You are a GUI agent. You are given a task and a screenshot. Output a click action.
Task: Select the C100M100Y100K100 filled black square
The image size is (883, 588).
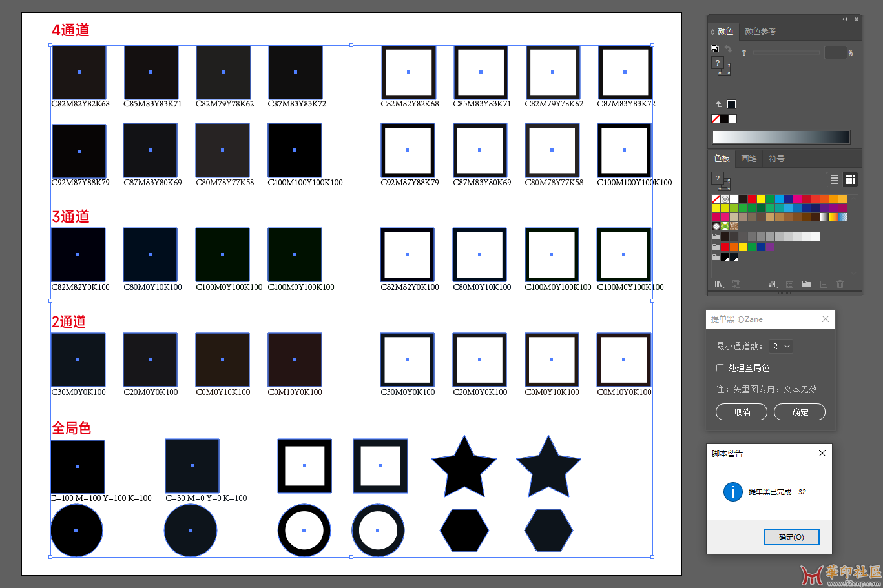click(x=295, y=150)
